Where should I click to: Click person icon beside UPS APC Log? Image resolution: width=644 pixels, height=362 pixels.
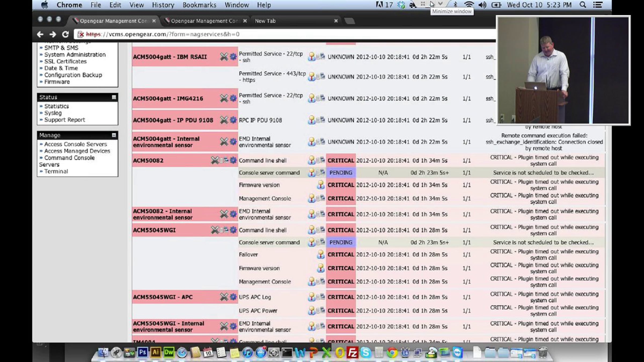[x=311, y=297]
